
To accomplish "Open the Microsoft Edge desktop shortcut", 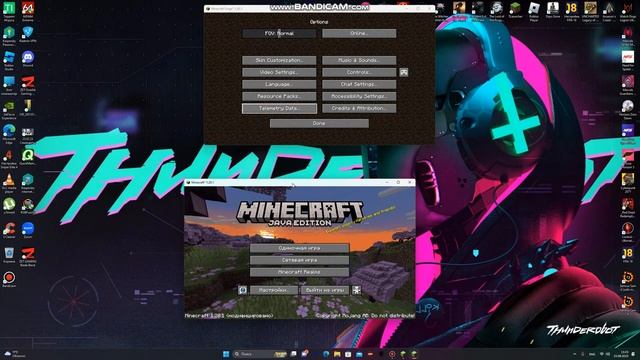I will 9,133.
